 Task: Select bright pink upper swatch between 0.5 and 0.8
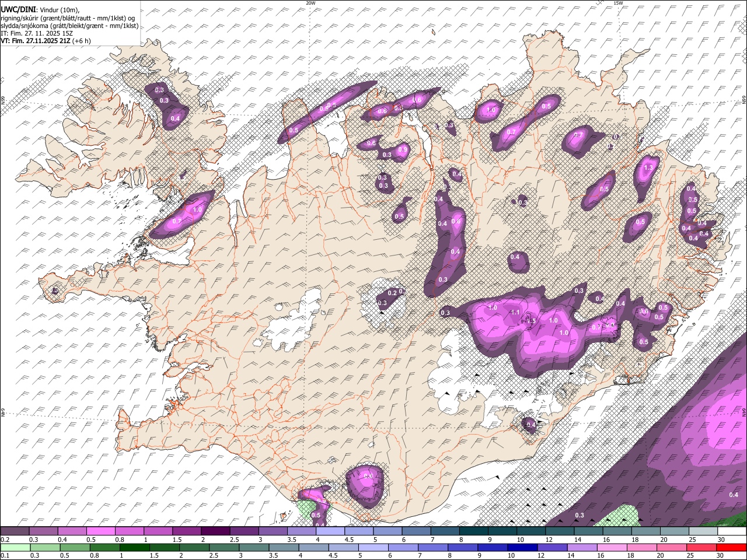coord(100,531)
